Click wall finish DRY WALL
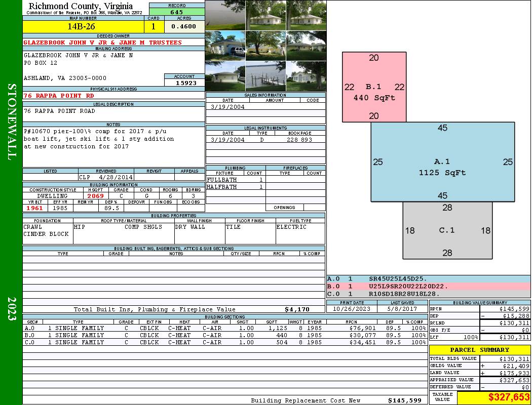Screen dimensions: 532x405 190,227
